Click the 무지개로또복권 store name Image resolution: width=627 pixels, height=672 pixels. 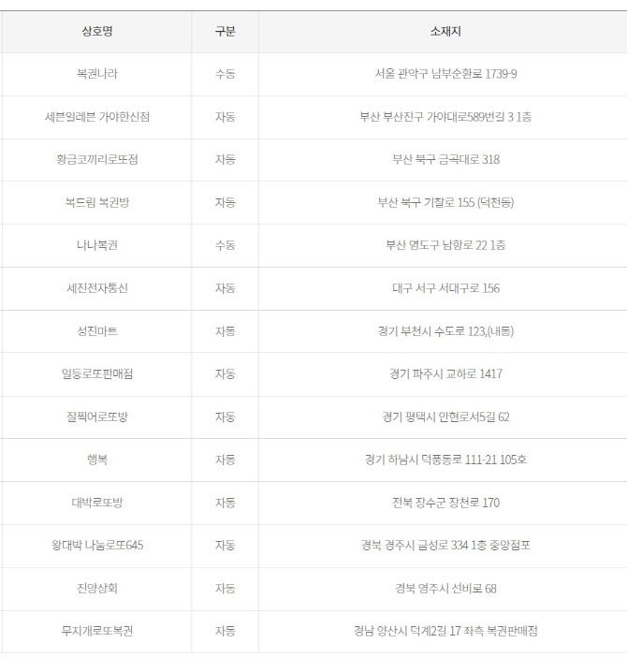pyautogui.click(x=96, y=631)
